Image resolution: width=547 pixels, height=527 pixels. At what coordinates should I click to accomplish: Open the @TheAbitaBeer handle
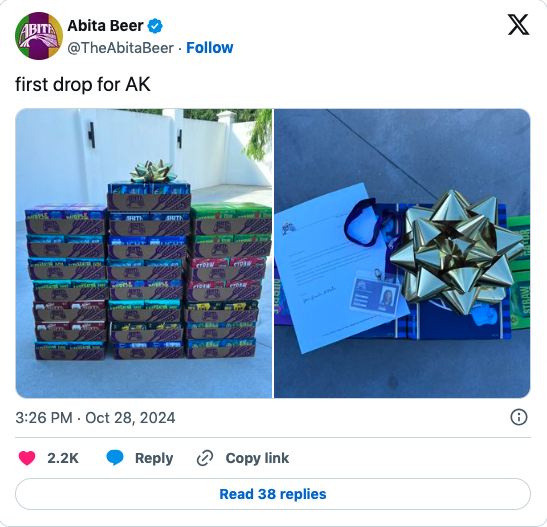click(120, 48)
